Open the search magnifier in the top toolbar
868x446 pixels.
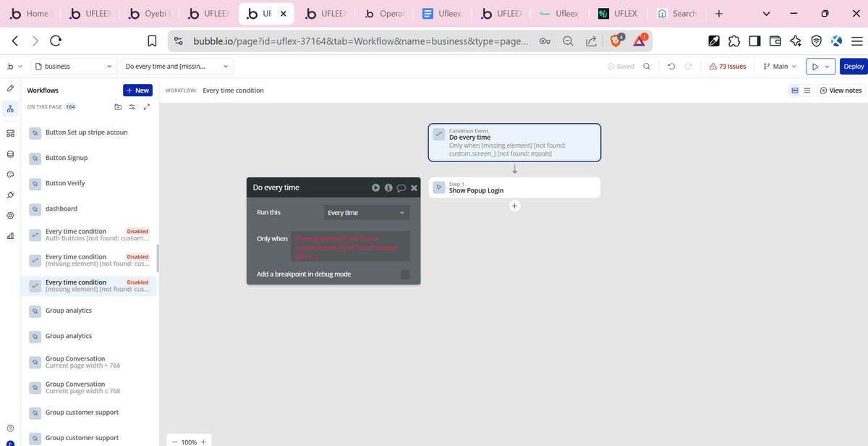pyautogui.click(x=646, y=66)
